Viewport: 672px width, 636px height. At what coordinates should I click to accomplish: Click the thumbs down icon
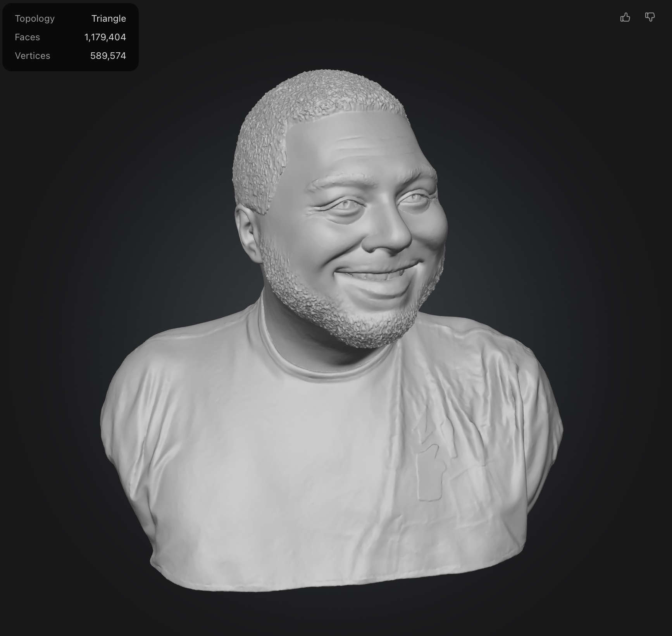[650, 17]
